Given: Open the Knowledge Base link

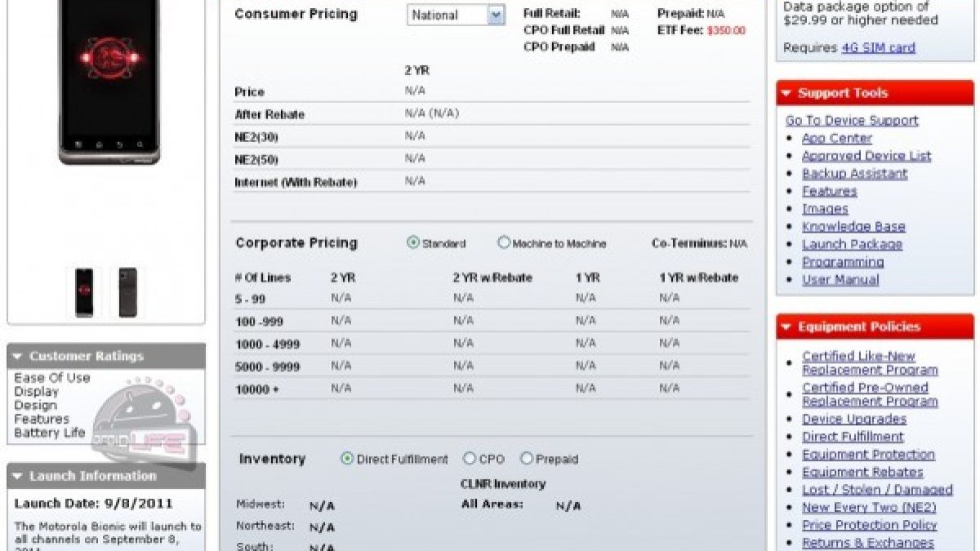Looking at the screenshot, I should click(853, 226).
